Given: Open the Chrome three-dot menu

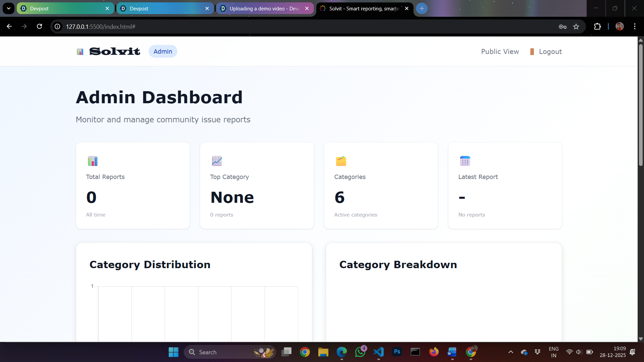Looking at the screenshot, I should (635, 26).
